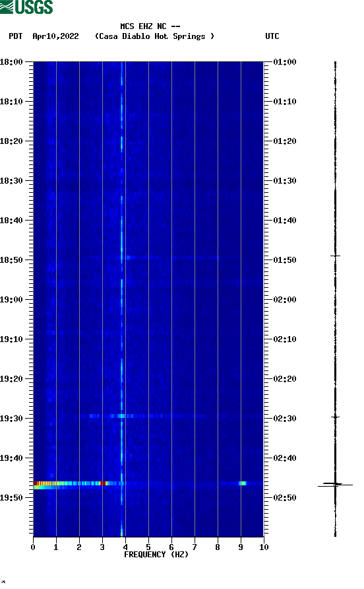Select the station title MCS EHZ NC --

click(150, 26)
